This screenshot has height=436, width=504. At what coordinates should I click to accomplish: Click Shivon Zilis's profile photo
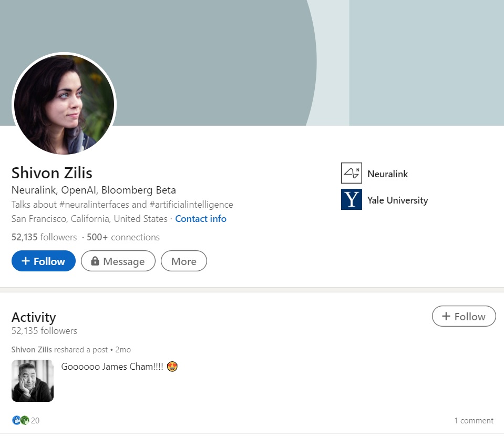pos(63,104)
